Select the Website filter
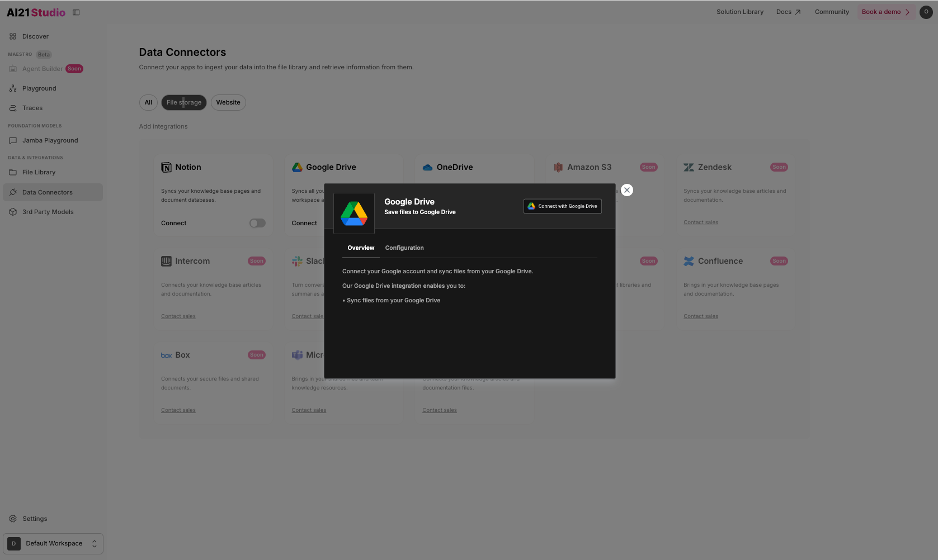 [x=228, y=102]
